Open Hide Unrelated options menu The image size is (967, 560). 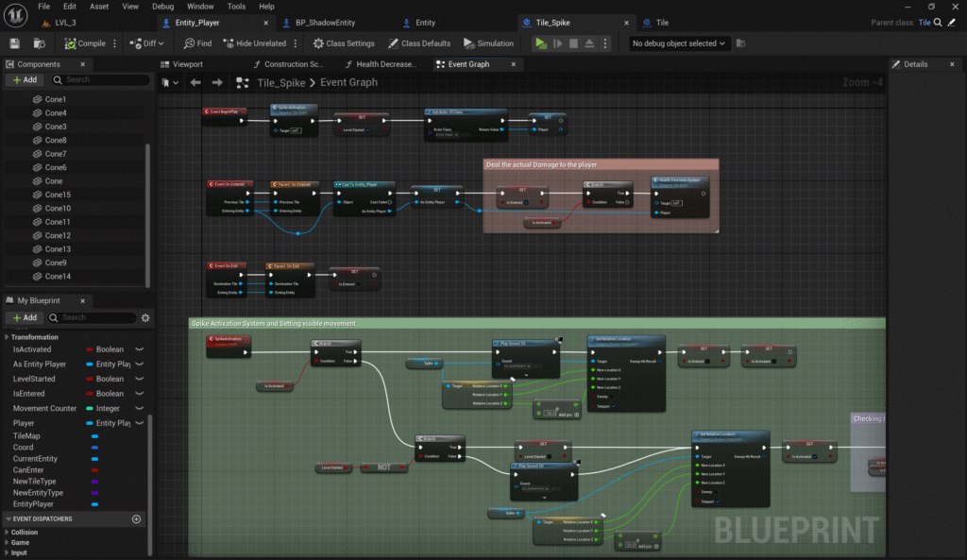click(x=296, y=43)
